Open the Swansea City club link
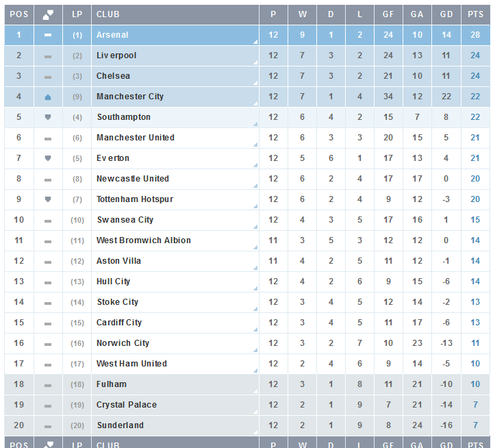The image size is (493, 448). [125, 220]
